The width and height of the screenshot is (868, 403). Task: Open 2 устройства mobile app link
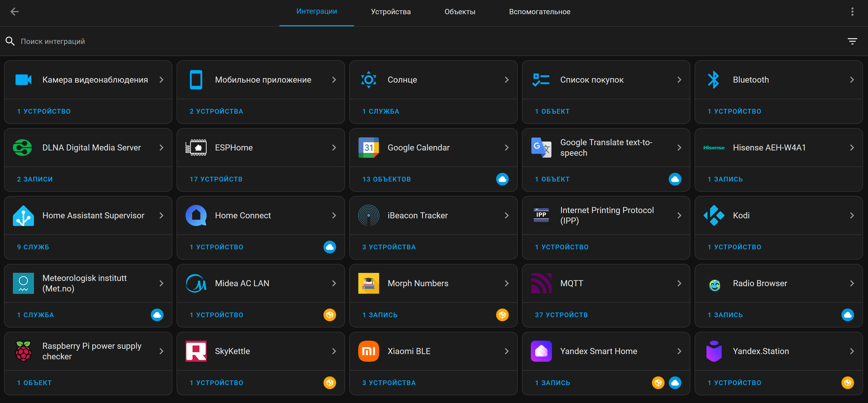216,112
